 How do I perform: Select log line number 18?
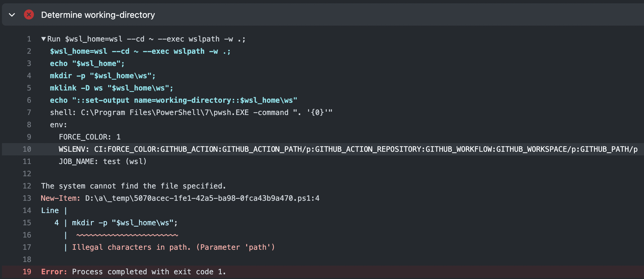[x=27, y=260]
